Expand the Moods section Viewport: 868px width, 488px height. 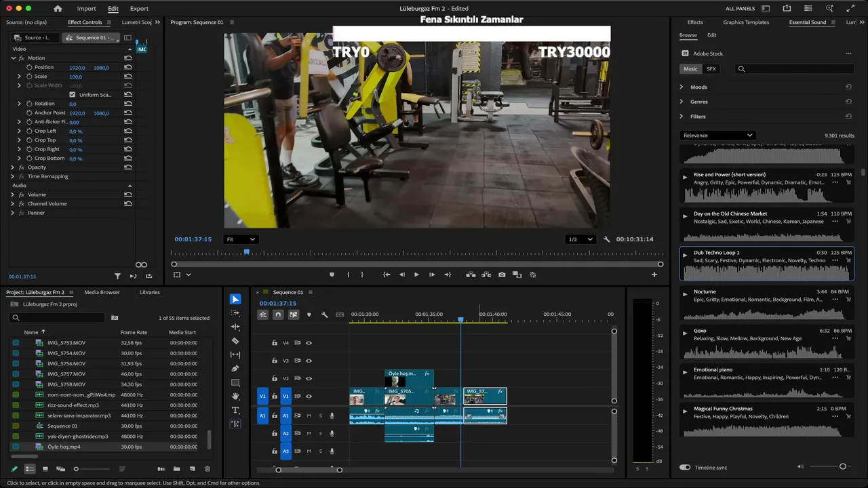[x=682, y=87]
